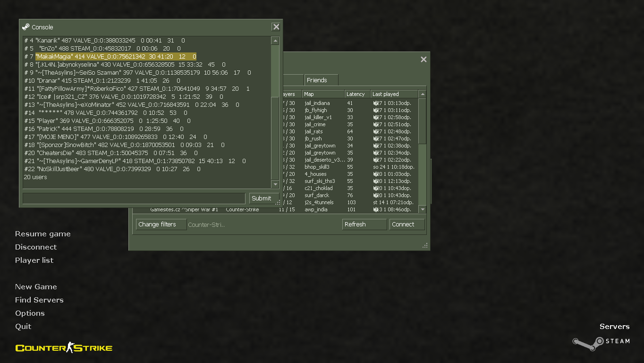Viewport: 644px width, 363px height.
Task: Click the Counter-Strike logo
Action: point(64,348)
